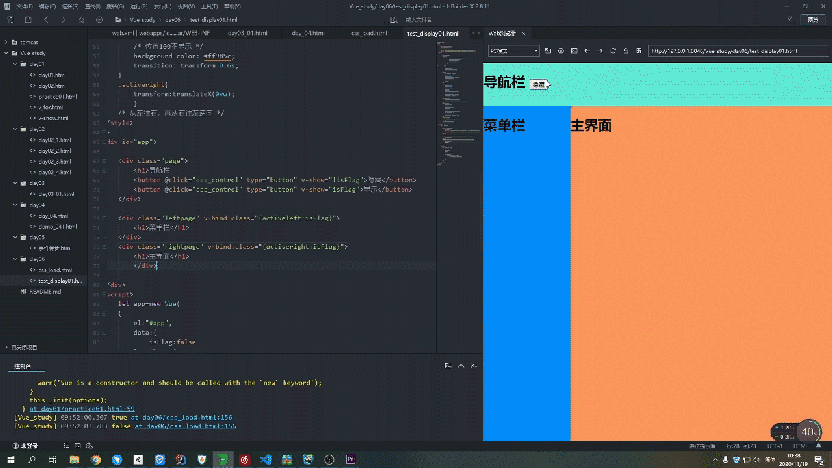This screenshot has width=832, height=468.
Task: Open the last (Help) menu in menu bar
Action: click(x=232, y=6)
